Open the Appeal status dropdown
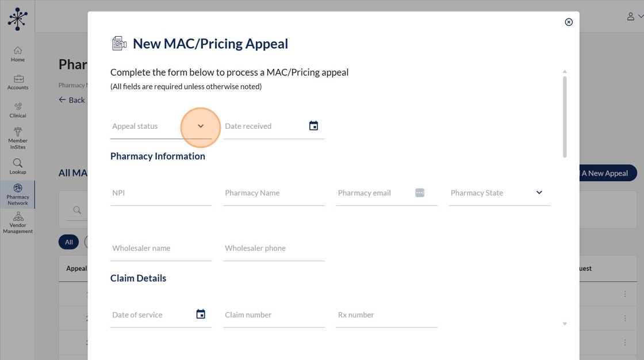This screenshot has height=360, width=644. click(201, 127)
